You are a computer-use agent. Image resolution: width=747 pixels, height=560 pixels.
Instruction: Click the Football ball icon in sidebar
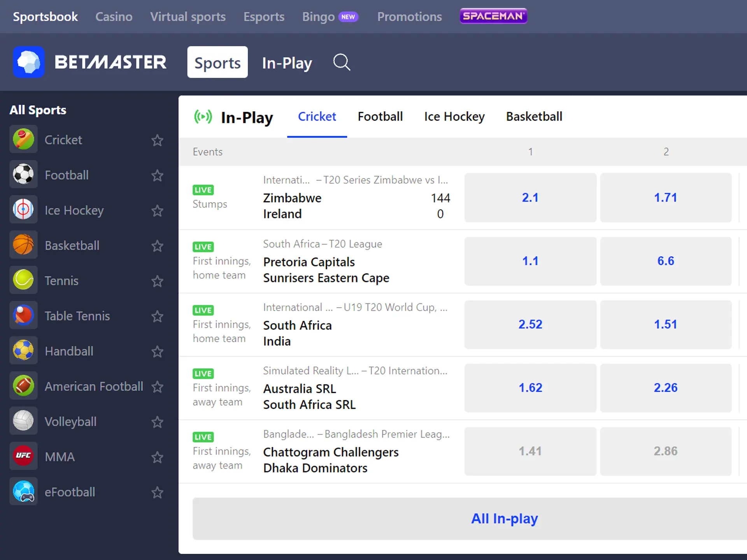[x=23, y=175]
